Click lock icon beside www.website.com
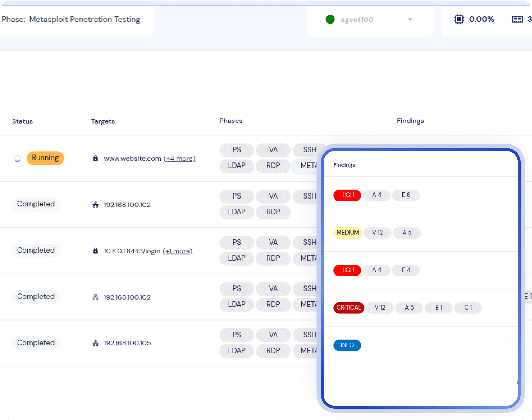 pyautogui.click(x=95, y=158)
